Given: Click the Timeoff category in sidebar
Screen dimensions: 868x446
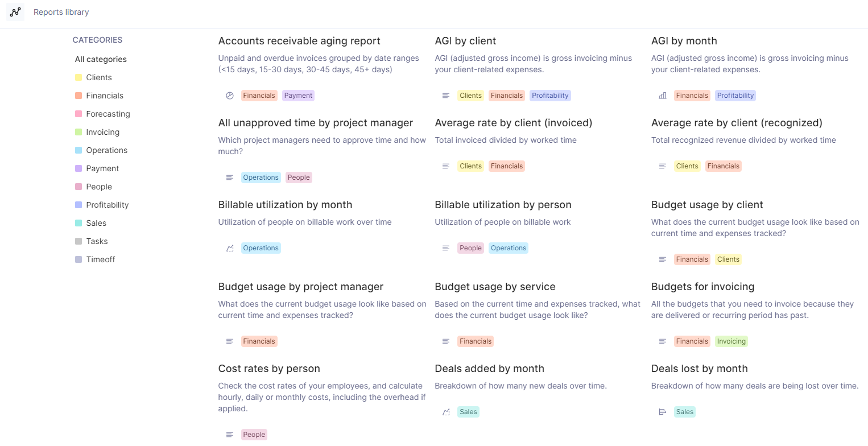Looking at the screenshot, I should 101,259.
